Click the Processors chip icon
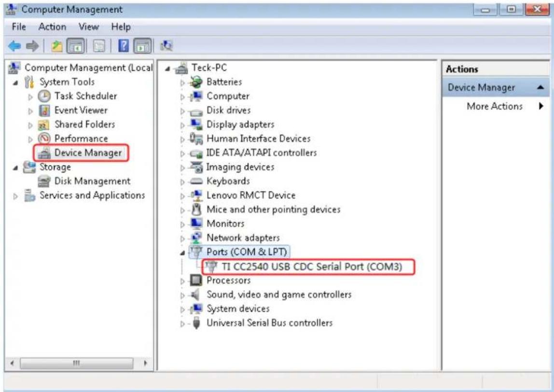 [196, 280]
